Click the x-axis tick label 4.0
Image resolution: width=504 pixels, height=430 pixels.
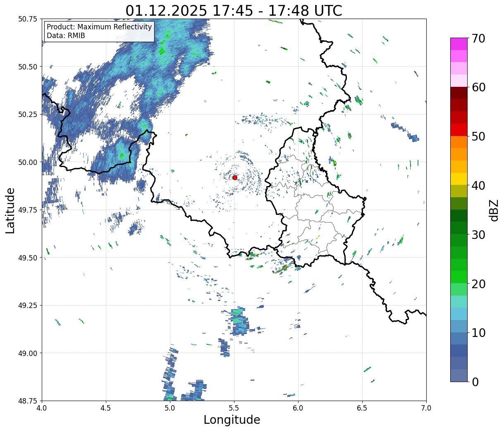point(42,408)
